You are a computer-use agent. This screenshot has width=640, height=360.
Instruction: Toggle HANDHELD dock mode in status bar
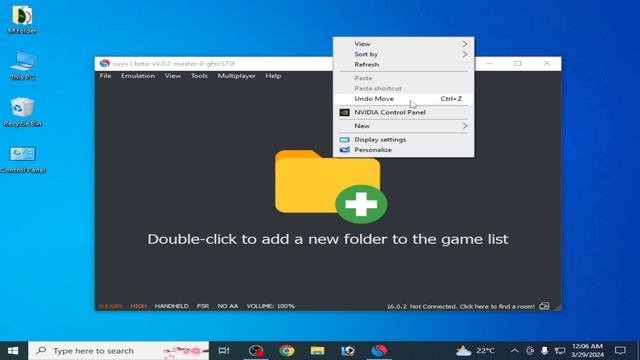pos(171,306)
